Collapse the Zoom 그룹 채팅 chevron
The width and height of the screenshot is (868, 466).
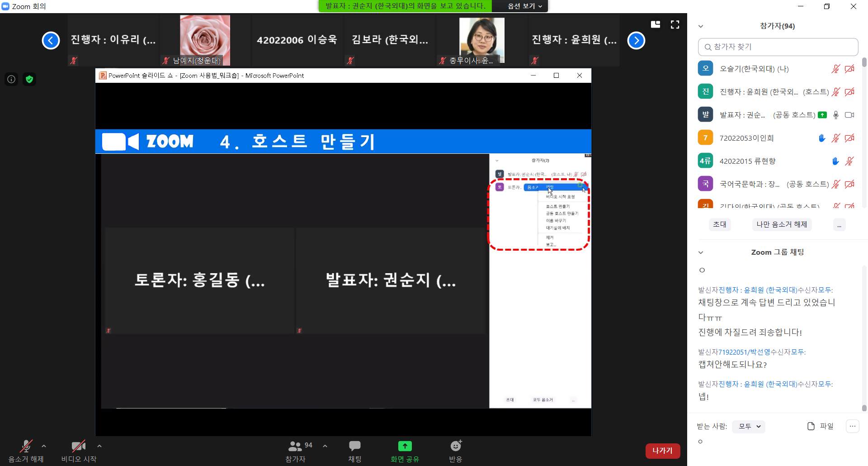click(701, 252)
